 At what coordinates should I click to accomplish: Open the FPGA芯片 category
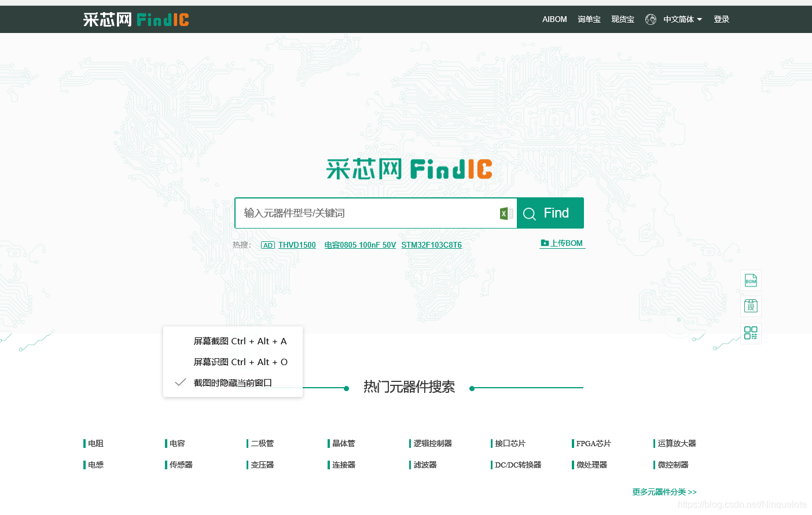pyautogui.click(x=593, y=443)
